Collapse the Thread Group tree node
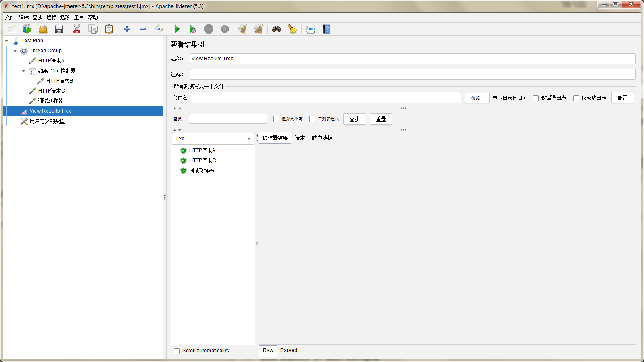Image resolution: width=644 pixels, height=362 pixels. tap(15, 50)
